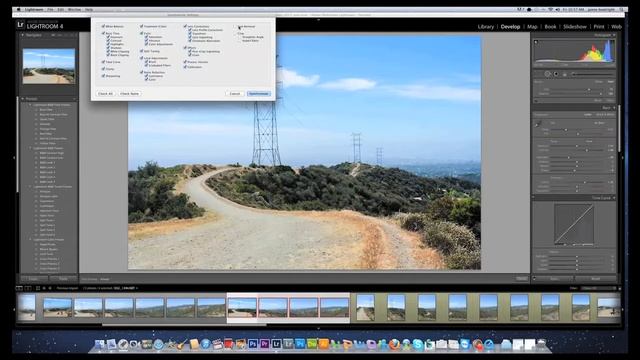Pick the White Balance eyedropper tool

538,124
